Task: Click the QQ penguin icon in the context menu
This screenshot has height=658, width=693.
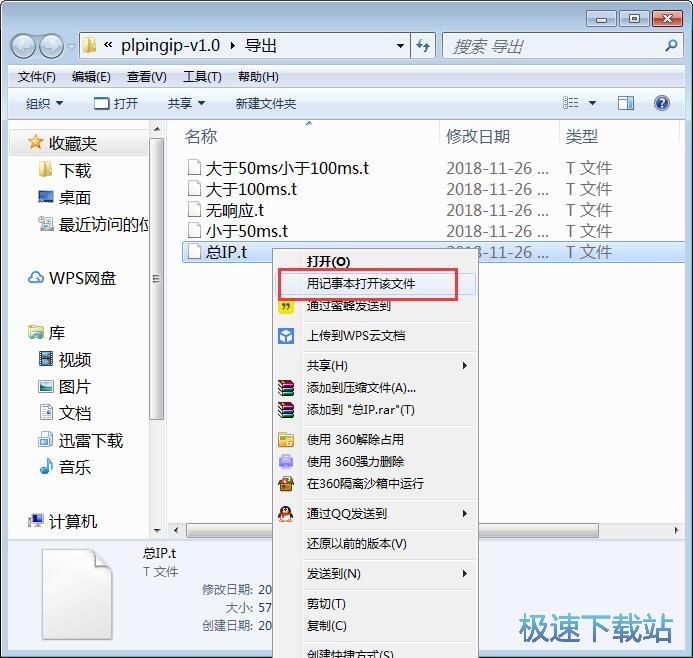Action: point(286,513)
